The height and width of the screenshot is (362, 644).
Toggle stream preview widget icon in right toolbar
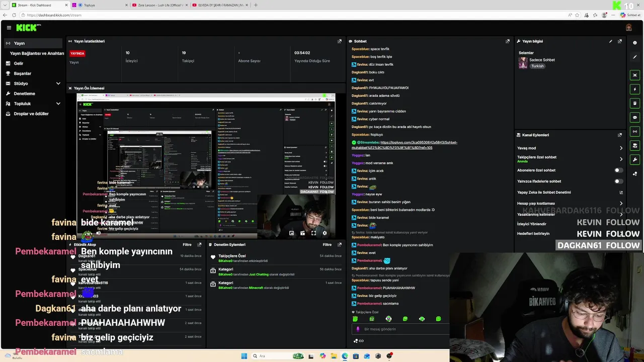pyautogui.click(x=635, y=75)
